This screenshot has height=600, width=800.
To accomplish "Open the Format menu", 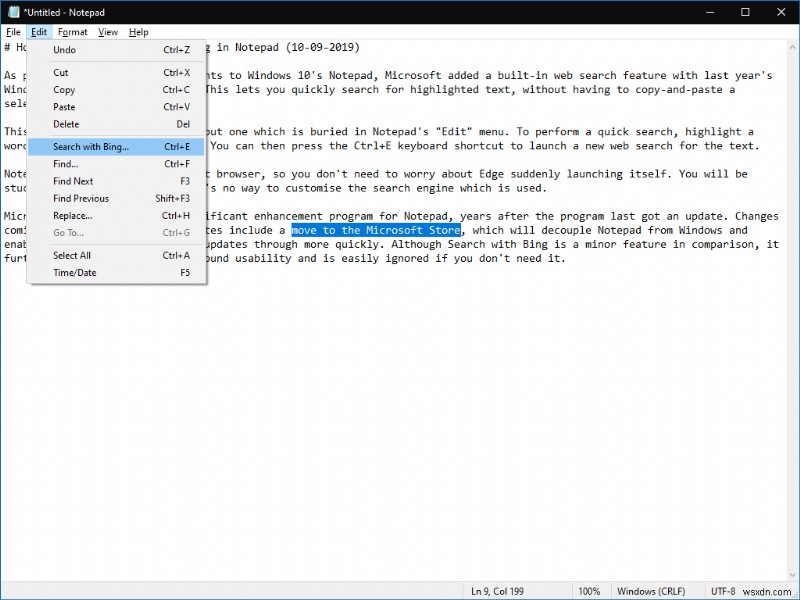I will [72, 31].
